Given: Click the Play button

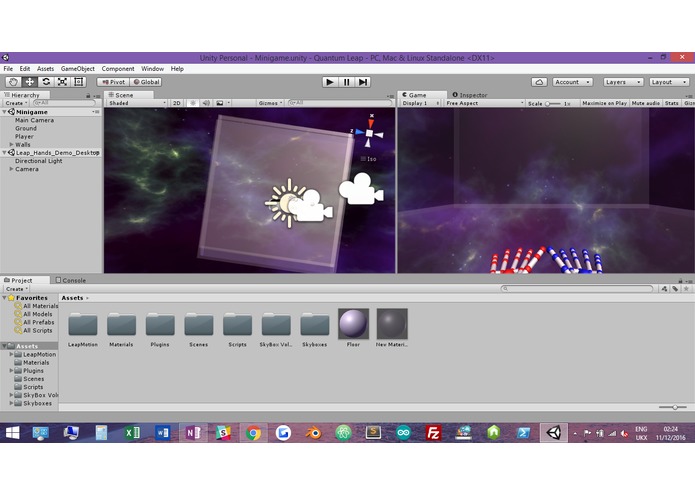Looking at the screenshot, I should click(329, 82).
